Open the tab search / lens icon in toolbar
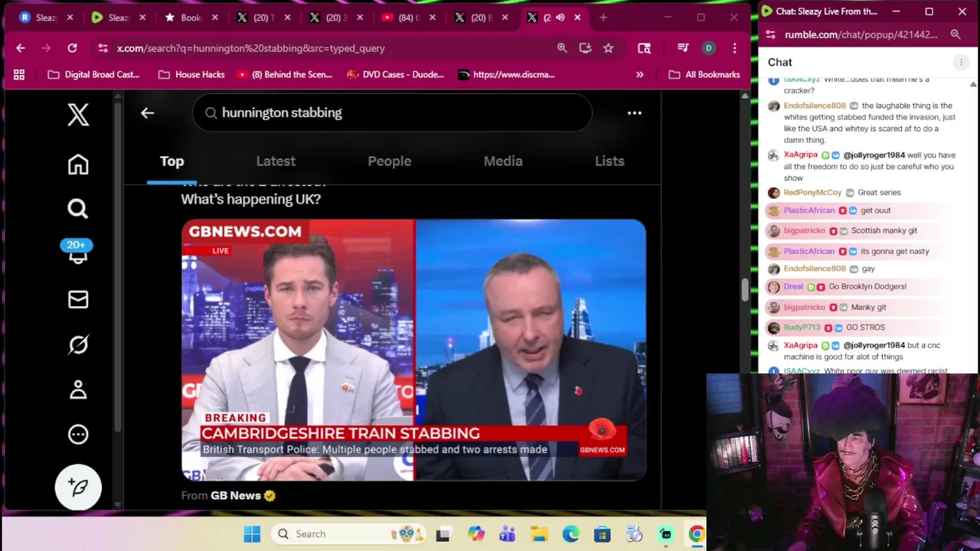 pyautogui.click(x=644, y=48)
